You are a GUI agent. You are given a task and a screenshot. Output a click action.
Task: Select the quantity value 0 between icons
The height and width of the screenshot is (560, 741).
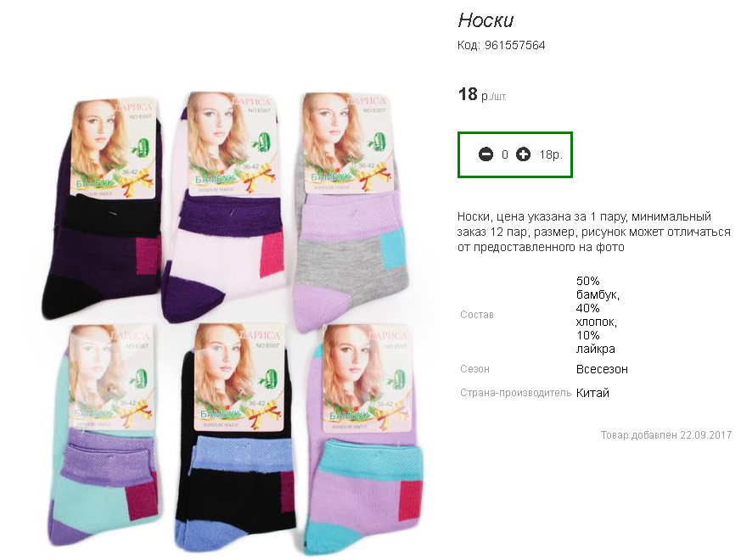505,154
